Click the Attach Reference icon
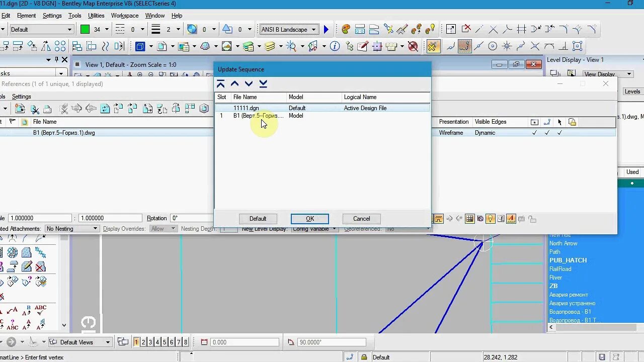The height and width of the screenshot is (362, 644). [20, 108]
